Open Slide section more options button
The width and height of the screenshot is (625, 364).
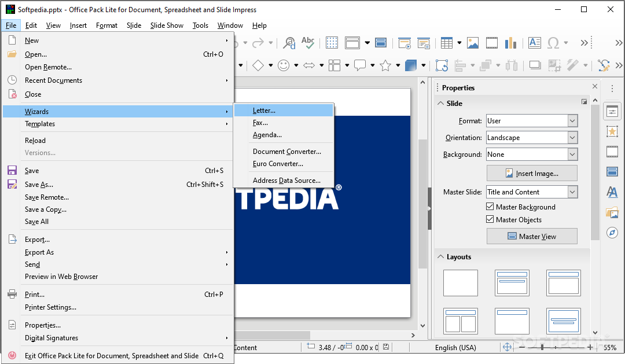584,102
